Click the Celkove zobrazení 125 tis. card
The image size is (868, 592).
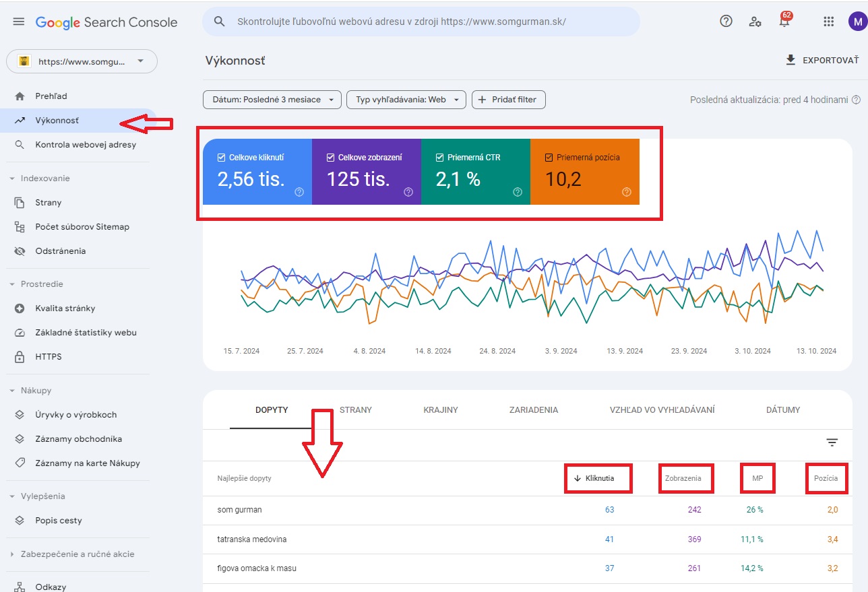point(367,172)
